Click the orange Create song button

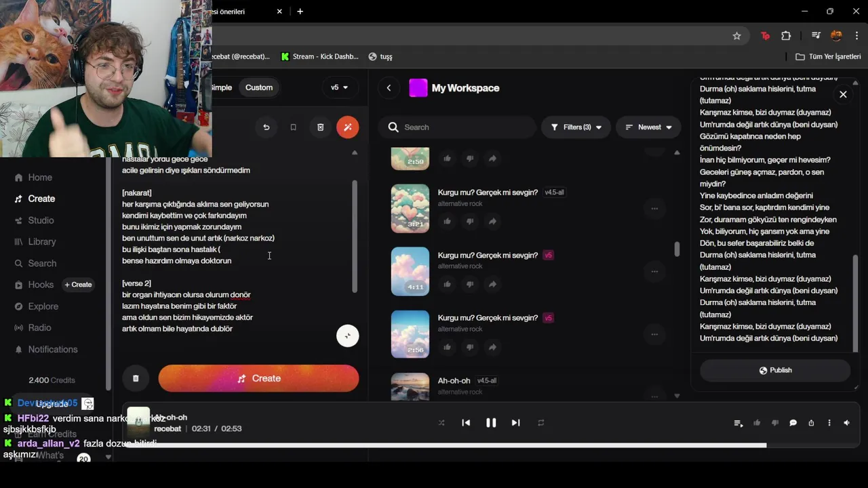tap(258, 378)
